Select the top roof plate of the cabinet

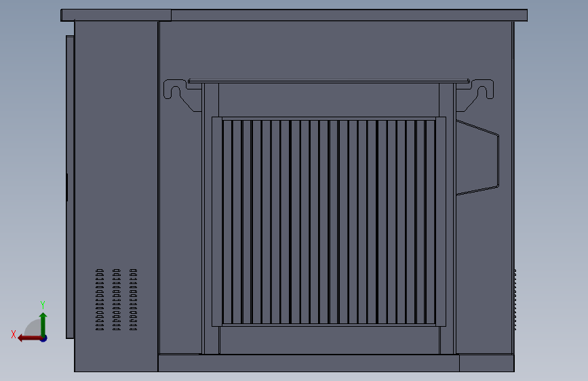[x=294, y=15]
